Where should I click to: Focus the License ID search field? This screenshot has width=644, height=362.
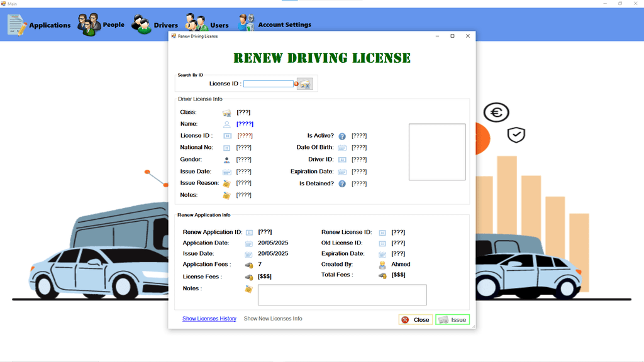(x=268, y=84)
